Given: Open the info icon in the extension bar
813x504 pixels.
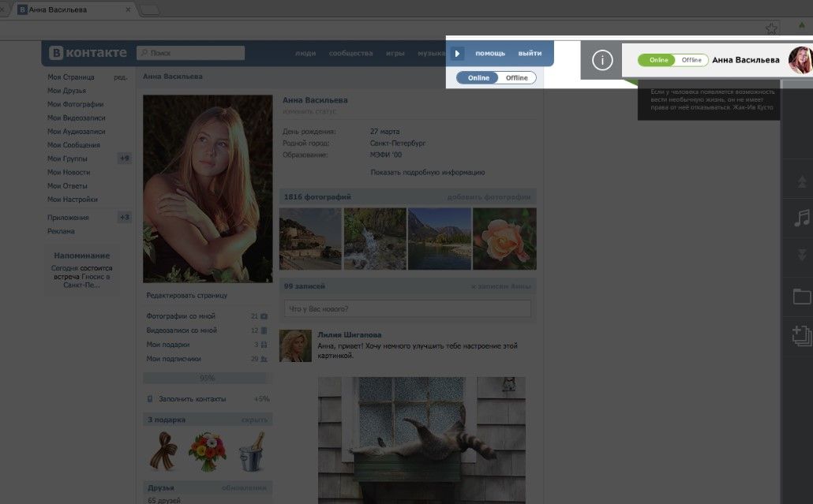Looking at the screenshot, I should point(602,61).
